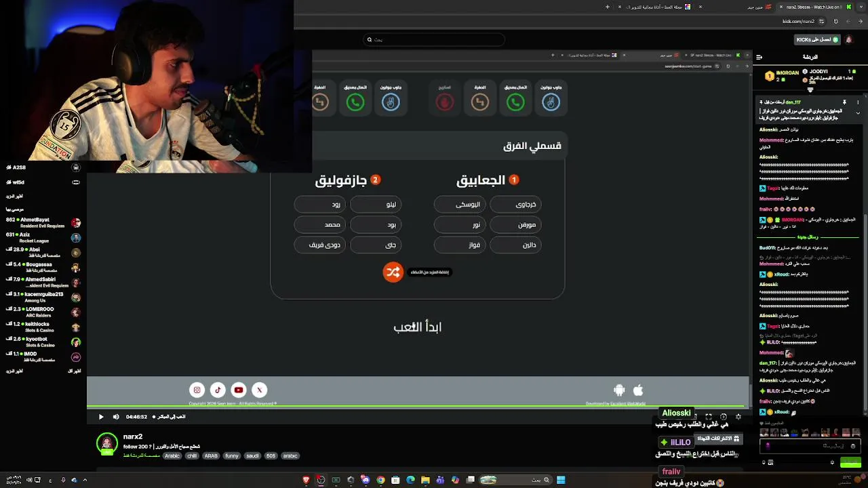Expand the pinned message chevron in chat
This screenshot has width=868, height=488.
tap(858, 113)
